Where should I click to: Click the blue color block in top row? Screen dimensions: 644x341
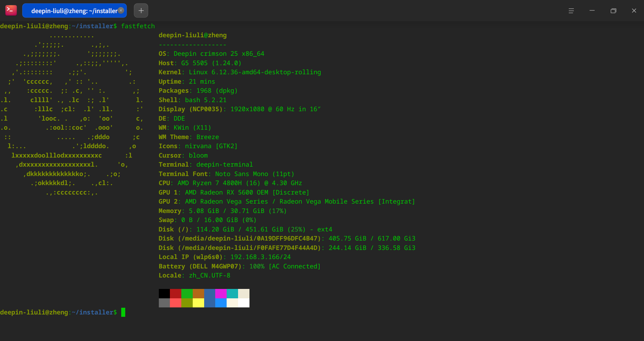pyautogui.click(x=210, y=294)
